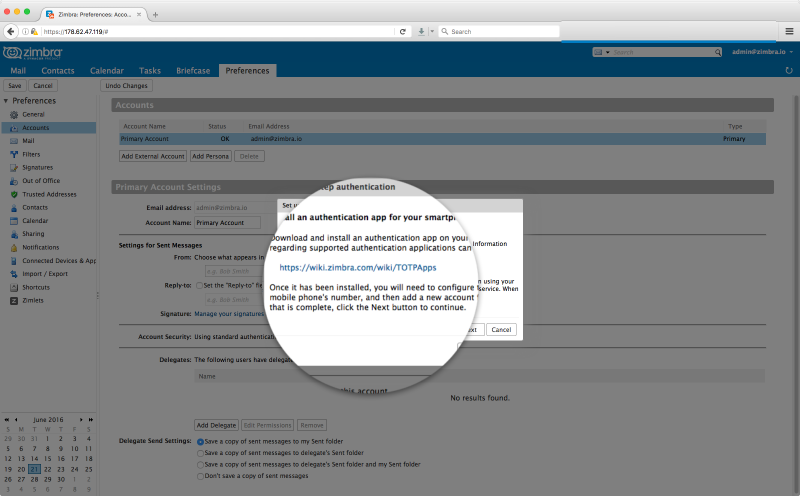The width and height of the screenshot is (800, 496).
Task: Click the Save button
Action: point(15,86)
